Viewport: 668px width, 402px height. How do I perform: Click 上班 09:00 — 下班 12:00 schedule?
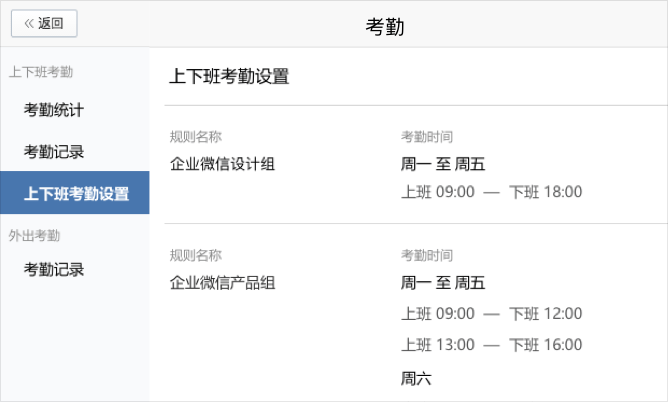pos(492,314)
